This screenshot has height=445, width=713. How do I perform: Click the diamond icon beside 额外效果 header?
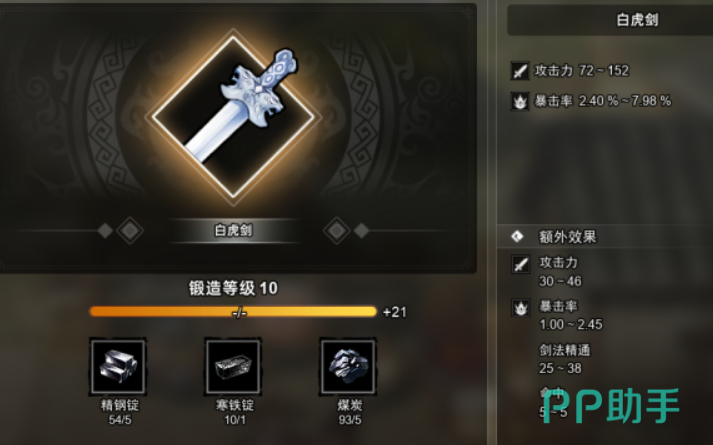tap(517, 236)
